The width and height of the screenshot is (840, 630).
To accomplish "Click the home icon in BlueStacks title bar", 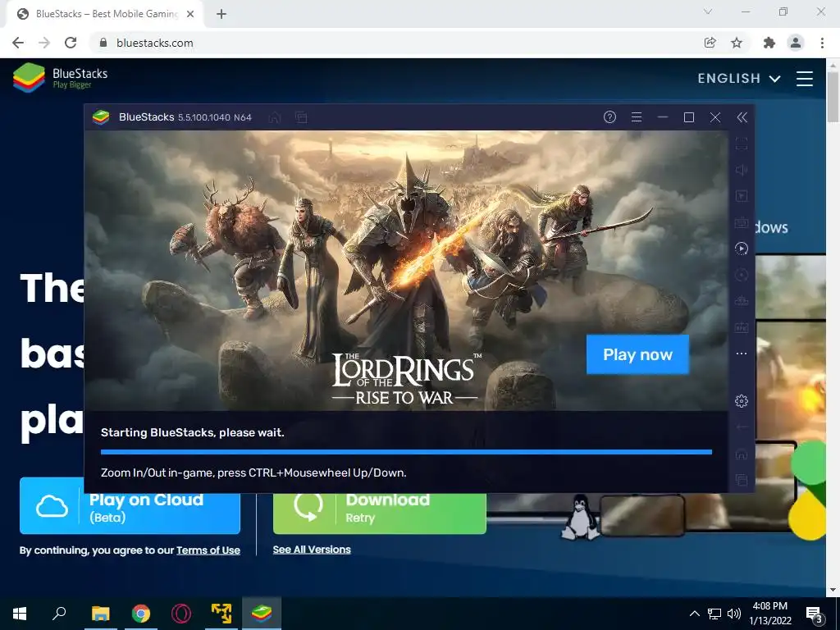I will click(275, 116).
